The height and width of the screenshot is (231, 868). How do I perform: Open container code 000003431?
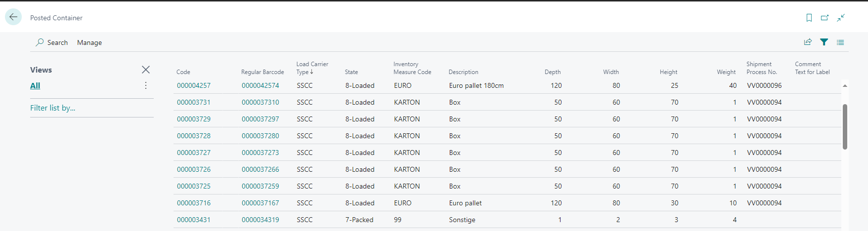pos(194,220)
